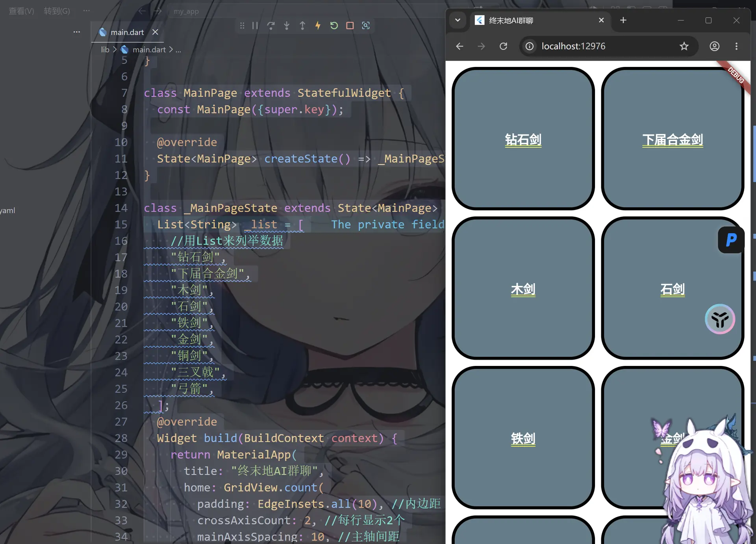Go back in VS Code navigation history
Image resolution: width=756 pixels, height=544 pixels.
(x=142, y=11)
